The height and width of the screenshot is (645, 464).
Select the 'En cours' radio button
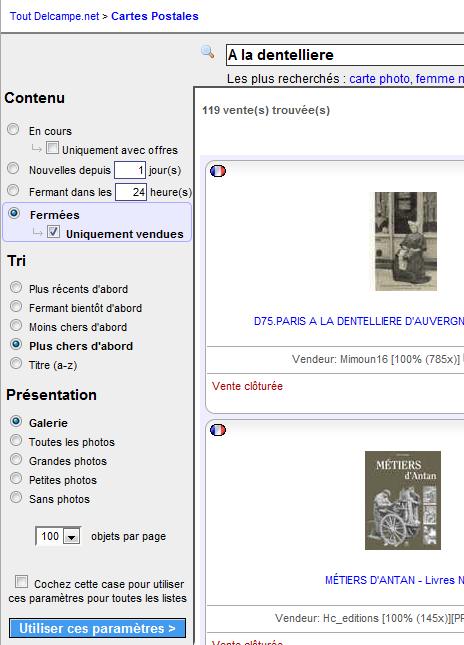[13, 129]
